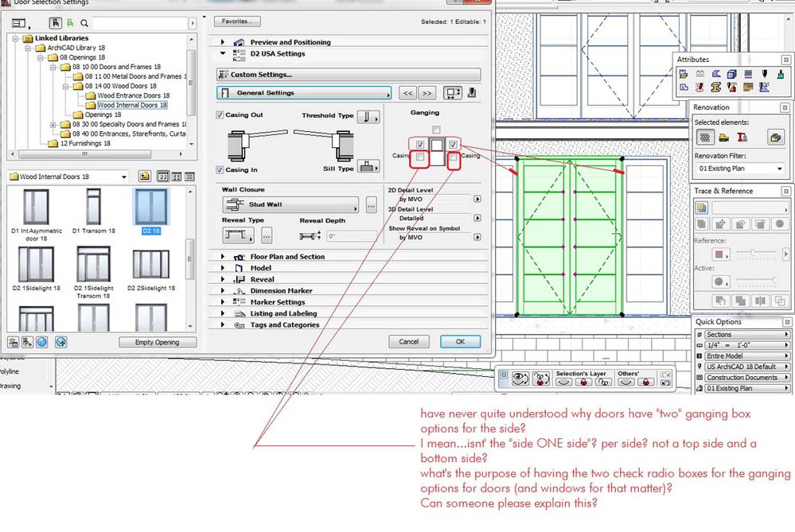Click the Empty Opening button
Viewport: 795px width, 532px height.
[x=158, y=343]
